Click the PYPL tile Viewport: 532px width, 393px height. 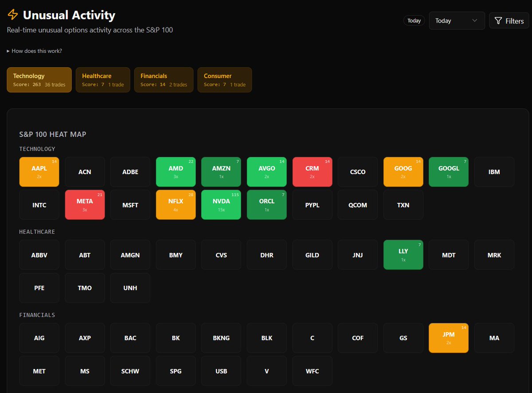pyautogui.click(x=312, y=205)
